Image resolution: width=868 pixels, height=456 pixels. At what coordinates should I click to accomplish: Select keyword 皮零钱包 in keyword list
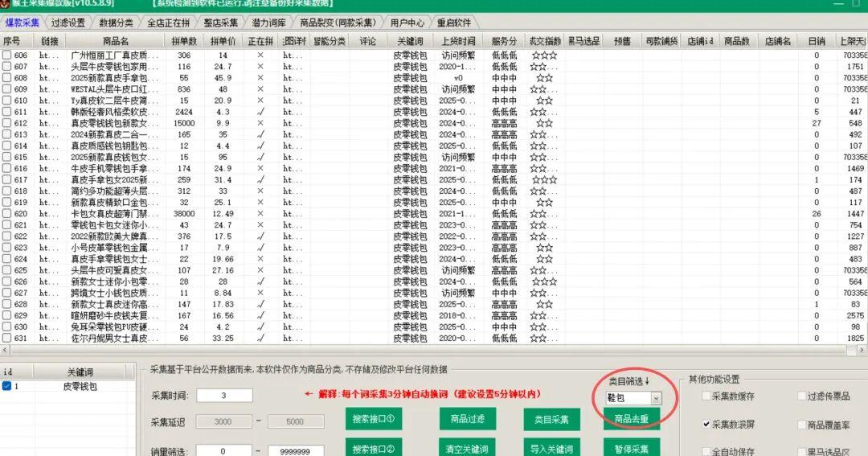click(x=80, y=386)
